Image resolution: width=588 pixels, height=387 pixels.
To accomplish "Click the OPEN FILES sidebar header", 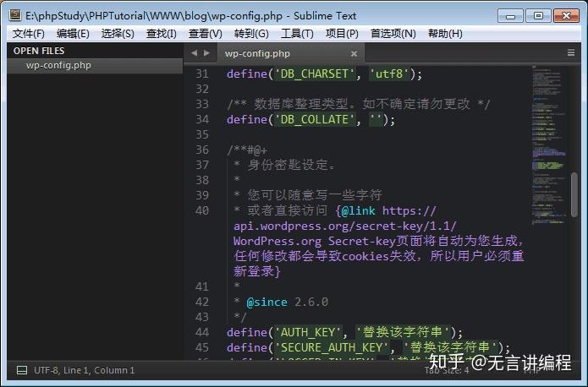I will 39,51.
